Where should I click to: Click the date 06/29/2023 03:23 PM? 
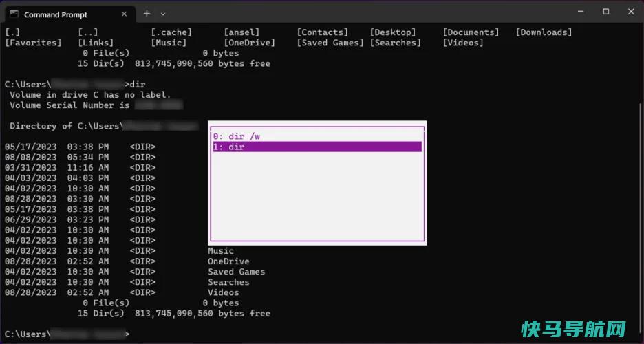pyautogui.click(x=56, y=219)
